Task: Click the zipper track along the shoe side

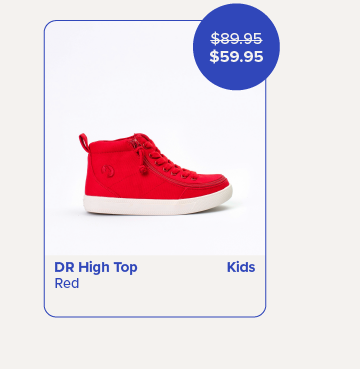Action: (x=180, y=179)
